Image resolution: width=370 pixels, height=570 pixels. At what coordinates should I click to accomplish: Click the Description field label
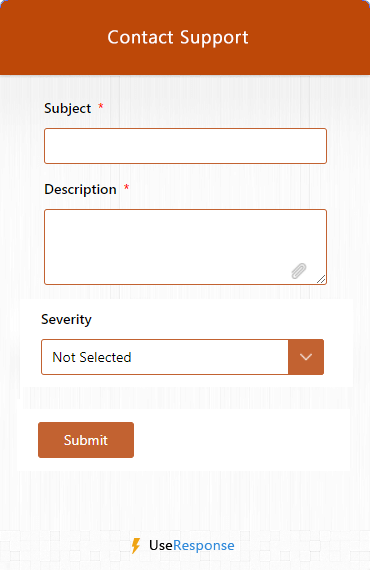click(x=80, y=189)
